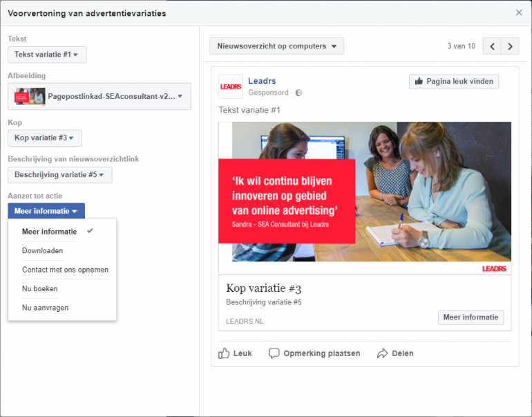Click the Gesponsord label

coord(268,93)
